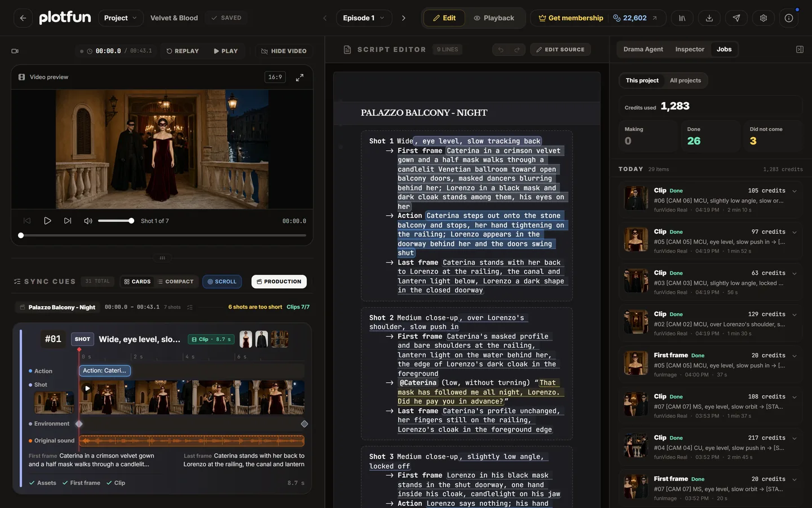
Task: Open the Episode 1 dropdown
Action: click(x=364, y=18)
